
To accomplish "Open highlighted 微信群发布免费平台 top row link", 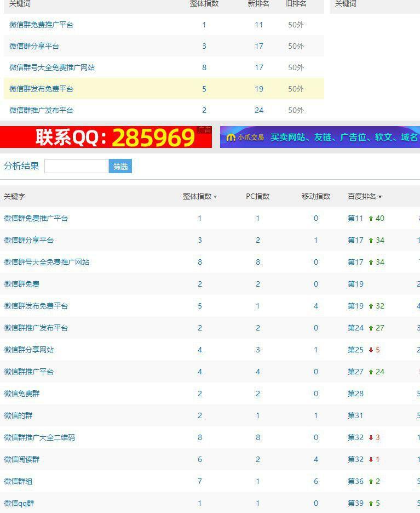I will click(x=41, y=89).
